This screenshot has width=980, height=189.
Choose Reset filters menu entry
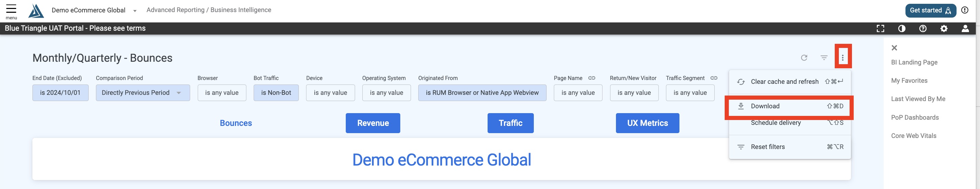[x=790, y=147]
